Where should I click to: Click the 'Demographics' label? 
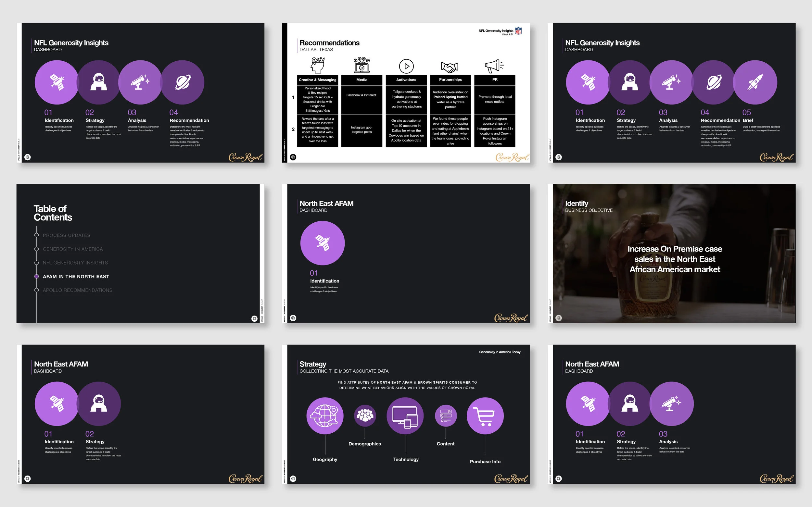pyautogui.click(x=365, y=444)
